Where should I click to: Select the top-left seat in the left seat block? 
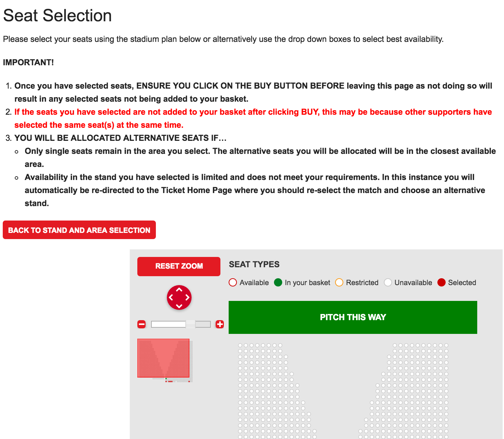[240, 345]
